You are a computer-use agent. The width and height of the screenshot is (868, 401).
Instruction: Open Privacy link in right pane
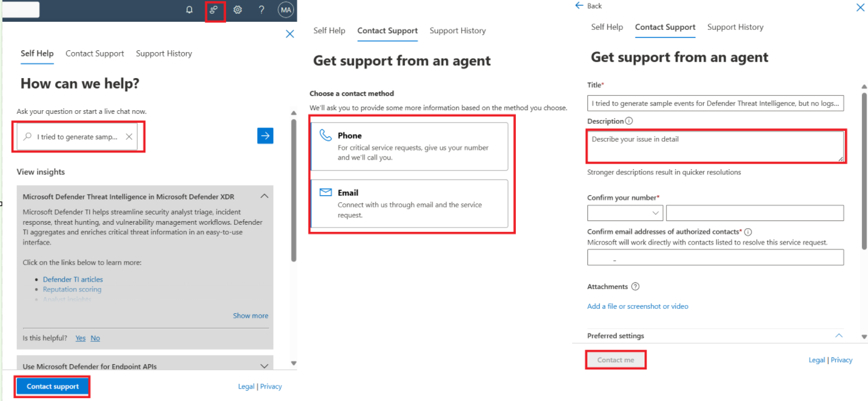841,360
